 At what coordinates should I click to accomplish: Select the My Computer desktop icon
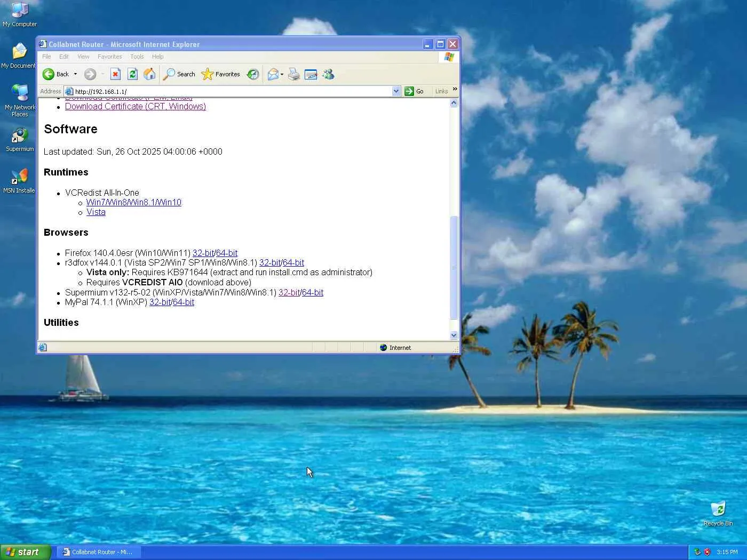point(20,14)
